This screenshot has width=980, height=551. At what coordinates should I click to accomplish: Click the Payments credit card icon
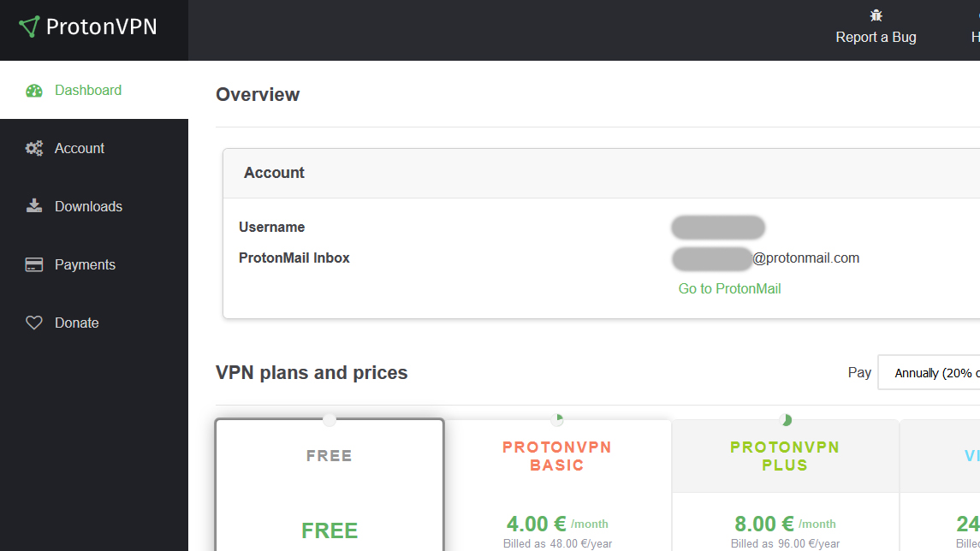tap(34, 265)
